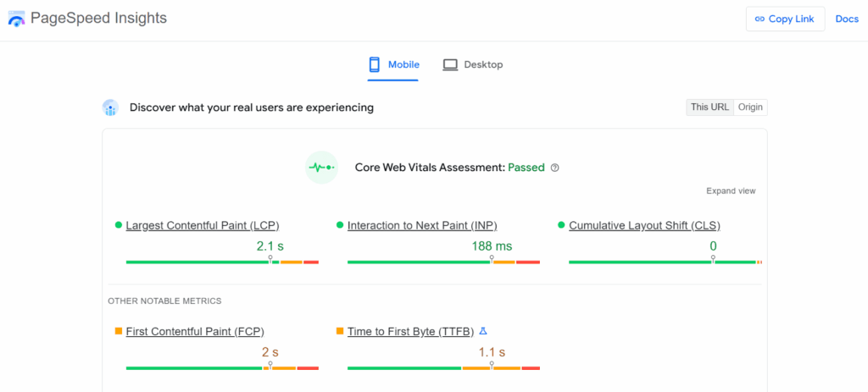This screenshot has height=392, width=868.
Task: Click the PageSpeed Insights logo icon
Action: 17,19
